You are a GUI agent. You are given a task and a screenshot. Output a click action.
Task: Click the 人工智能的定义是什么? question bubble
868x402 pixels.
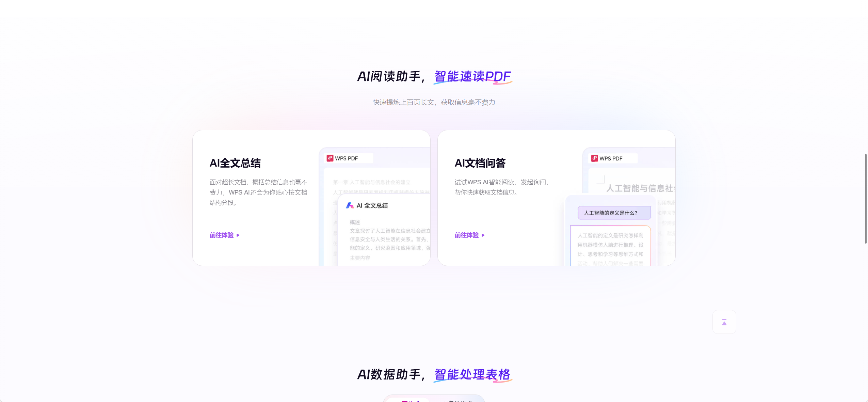click(614, 213)
